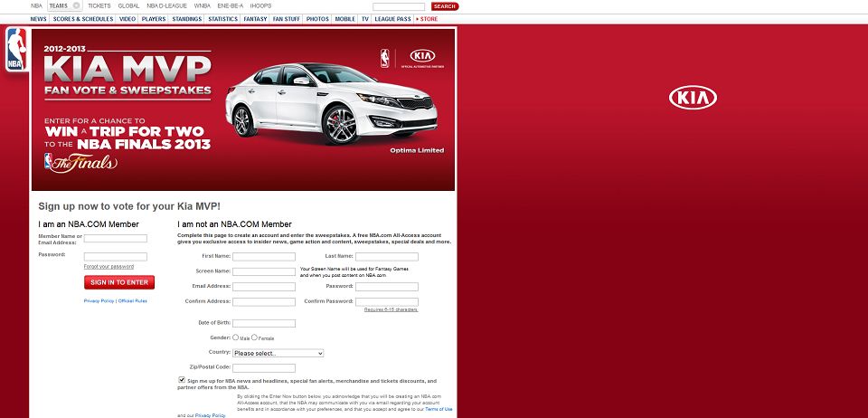Image resolution: width=868 pixels, height=418 pixels.
Task: Open the PLAYERS tab
Action: coord(154,19)
